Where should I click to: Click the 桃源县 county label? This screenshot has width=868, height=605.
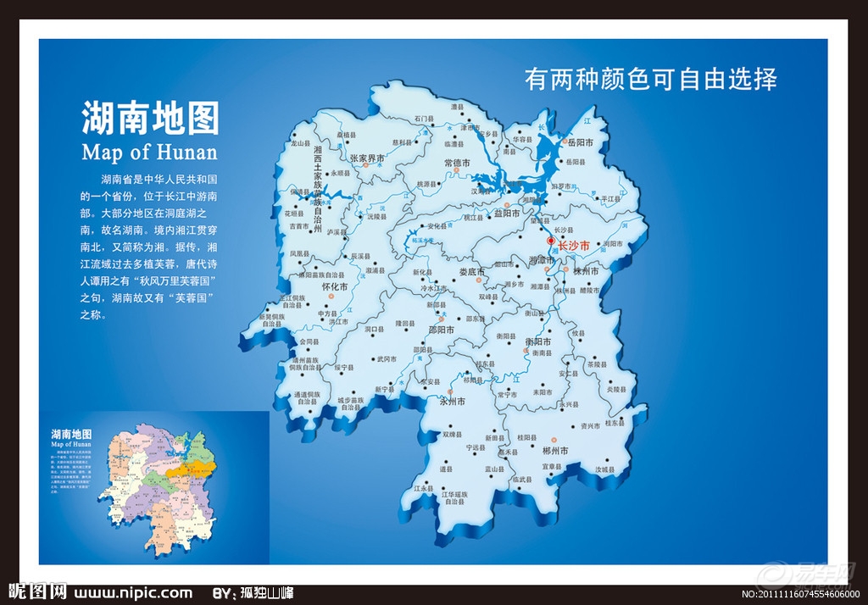point(426,184)
